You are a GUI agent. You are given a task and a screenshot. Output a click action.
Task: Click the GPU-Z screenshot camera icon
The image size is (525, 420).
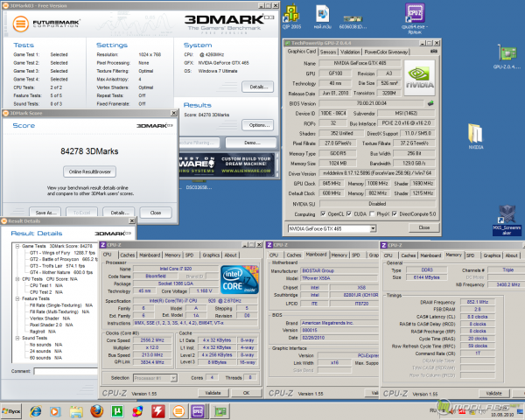click(x=434, y=52)
